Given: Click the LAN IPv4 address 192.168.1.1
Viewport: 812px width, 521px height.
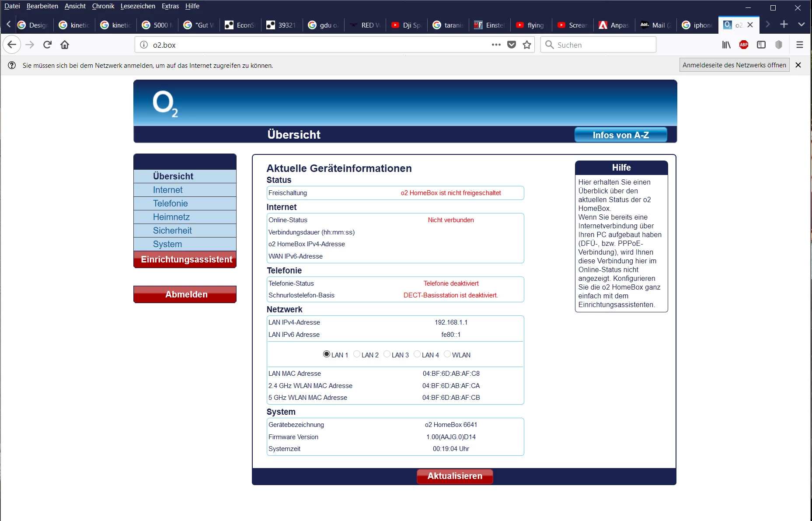Looking at the screenshot, I should tap(451, 322).
